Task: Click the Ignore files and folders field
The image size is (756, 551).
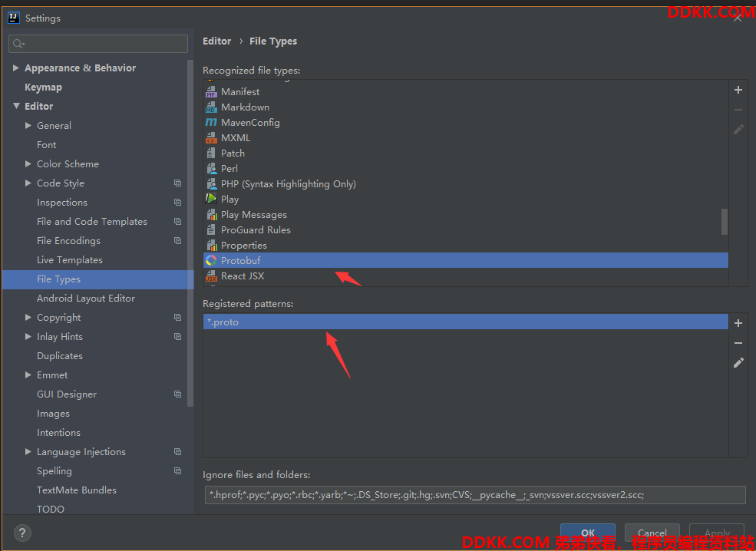Action: [x=474, y=495]
